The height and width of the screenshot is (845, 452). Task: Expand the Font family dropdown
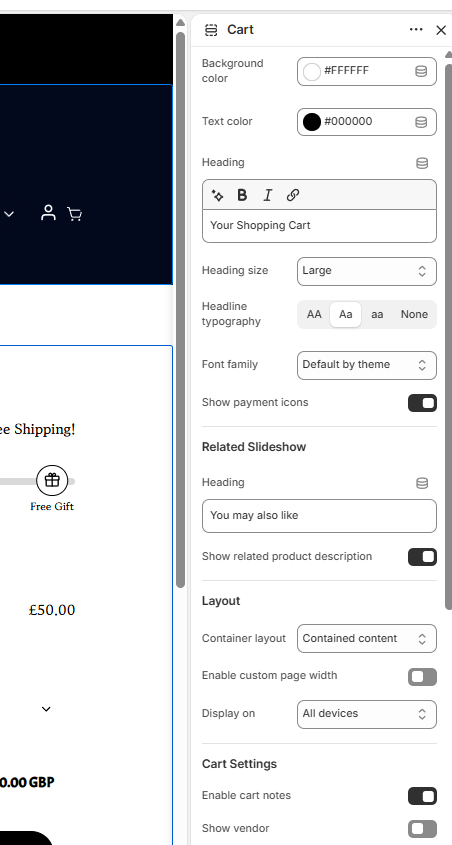point(367,365)
